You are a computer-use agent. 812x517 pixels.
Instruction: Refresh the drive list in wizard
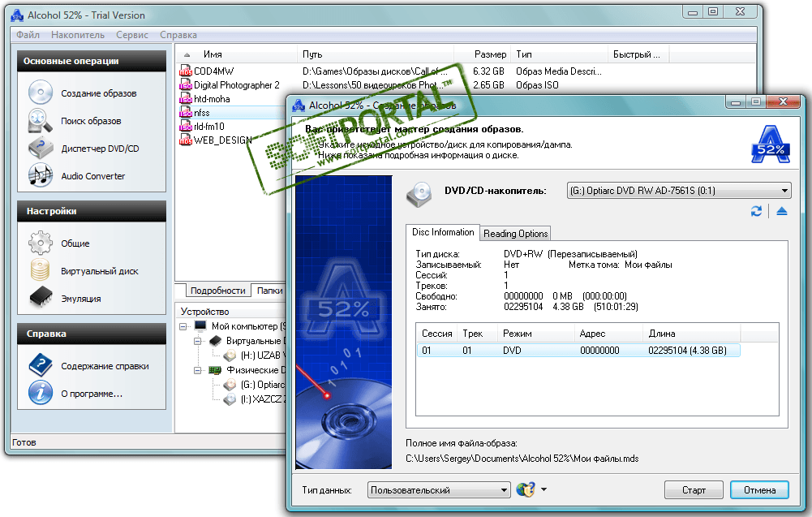click(757, 211)
